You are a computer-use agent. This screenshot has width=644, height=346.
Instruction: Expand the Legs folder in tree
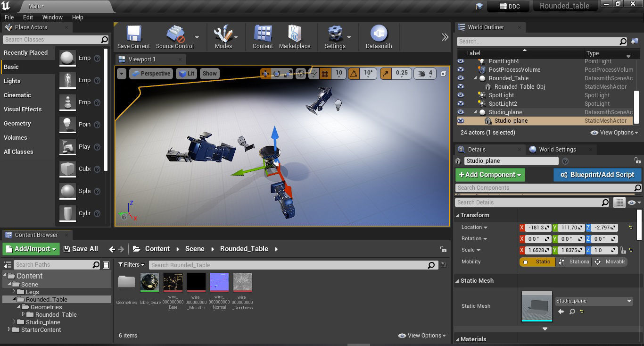14,292
